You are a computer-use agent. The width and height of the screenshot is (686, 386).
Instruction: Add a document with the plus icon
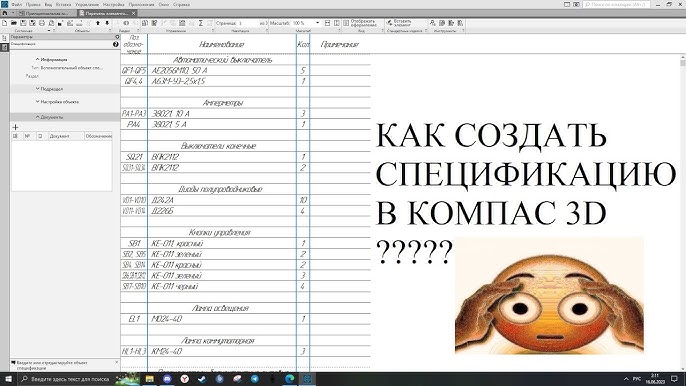coord(15,127)
